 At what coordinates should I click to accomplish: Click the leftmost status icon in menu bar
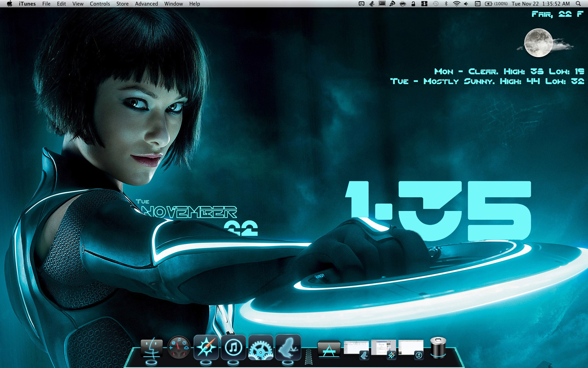[362, 4]
